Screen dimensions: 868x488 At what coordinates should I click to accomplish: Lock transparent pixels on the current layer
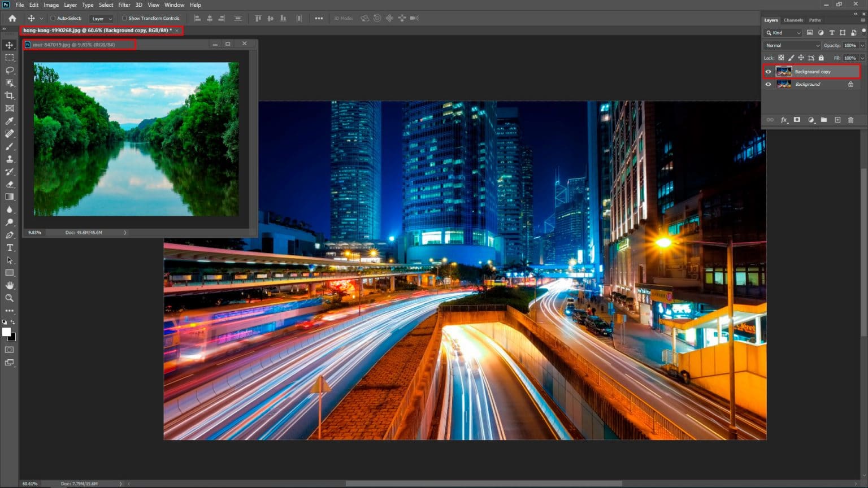(782, 58)
